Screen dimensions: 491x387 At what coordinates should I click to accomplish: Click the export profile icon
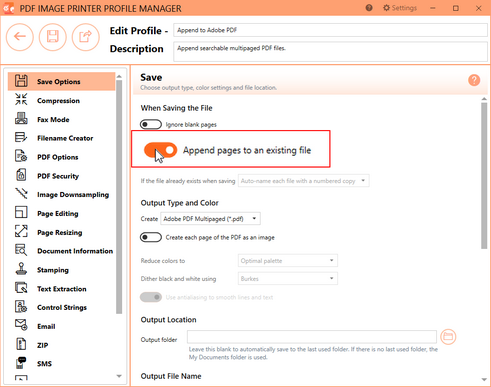86,37
